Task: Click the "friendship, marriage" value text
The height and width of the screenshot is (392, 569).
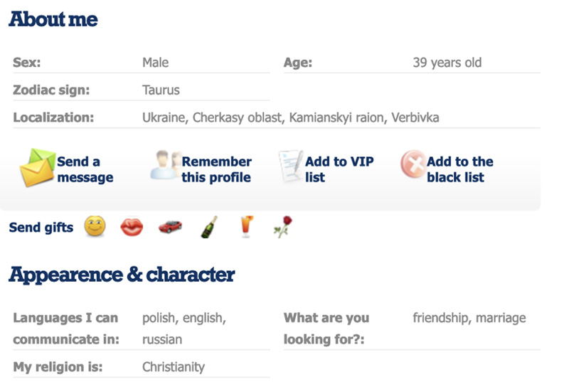Action: [x=469, y=318]
